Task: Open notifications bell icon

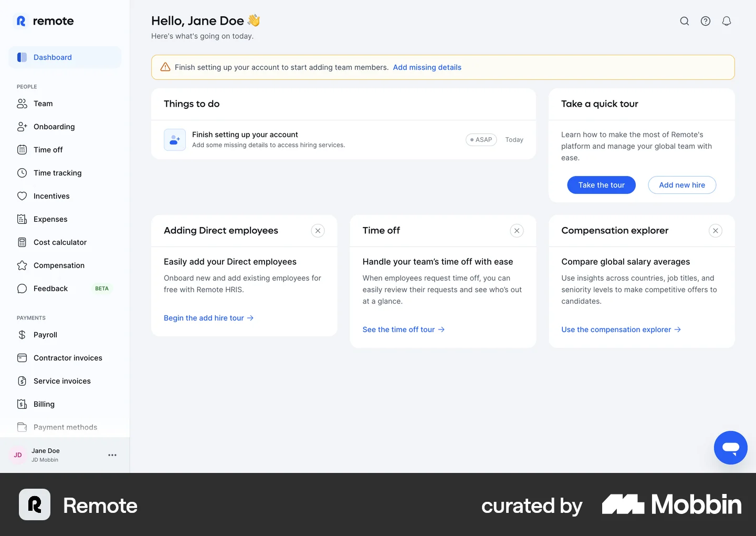Action: click(727, 21)
